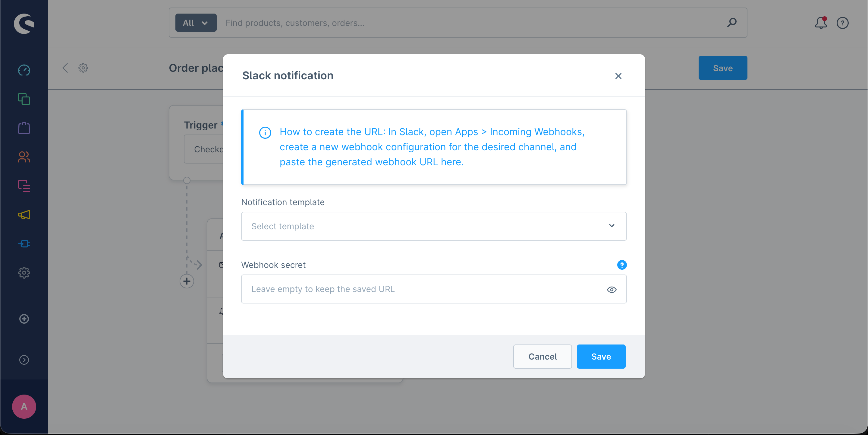Open the Dashboard from the sidebar
The width and height of the screenshot is (868, 435).
click(24, 70)
